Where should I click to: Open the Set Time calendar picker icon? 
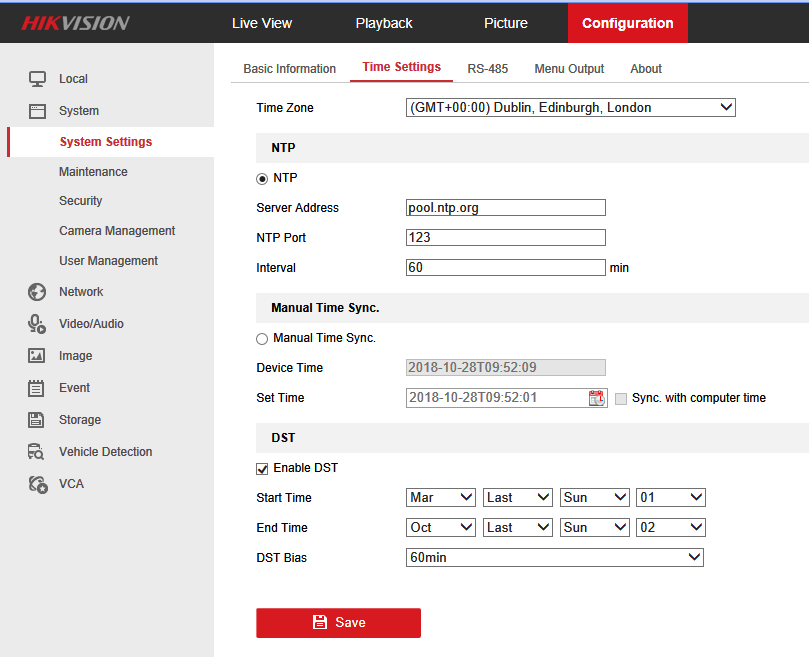tap(596, 398)
